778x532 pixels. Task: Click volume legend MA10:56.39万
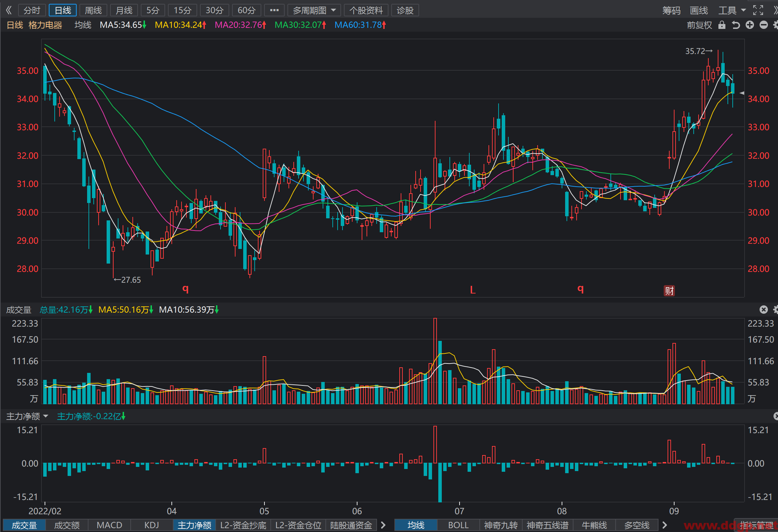189,310
